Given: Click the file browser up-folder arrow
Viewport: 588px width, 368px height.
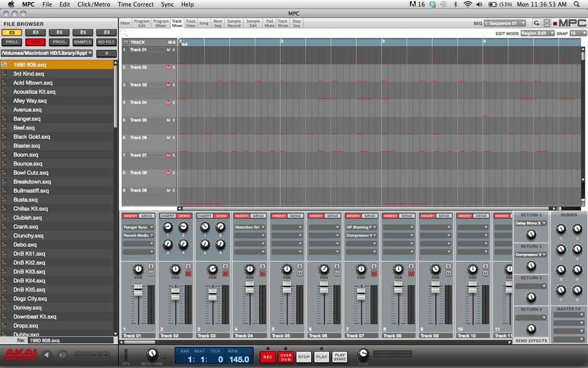Looking at the screenshot, I should 106,53.
